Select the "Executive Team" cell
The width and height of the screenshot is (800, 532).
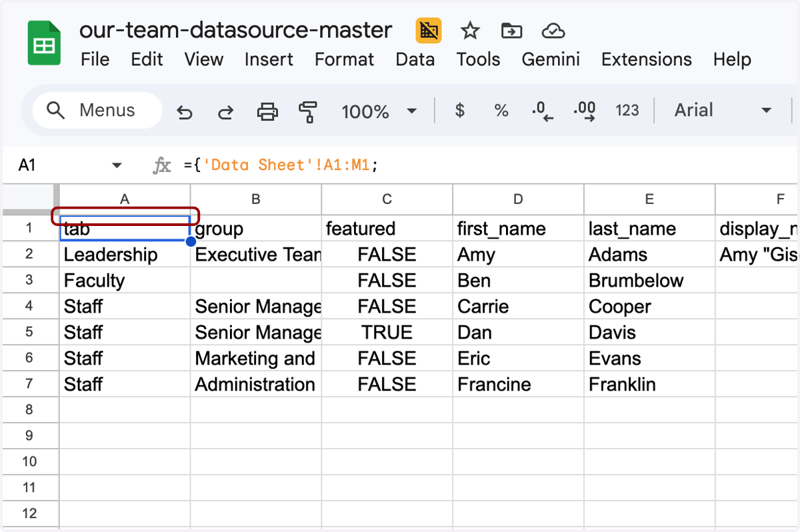pos(256,255)
